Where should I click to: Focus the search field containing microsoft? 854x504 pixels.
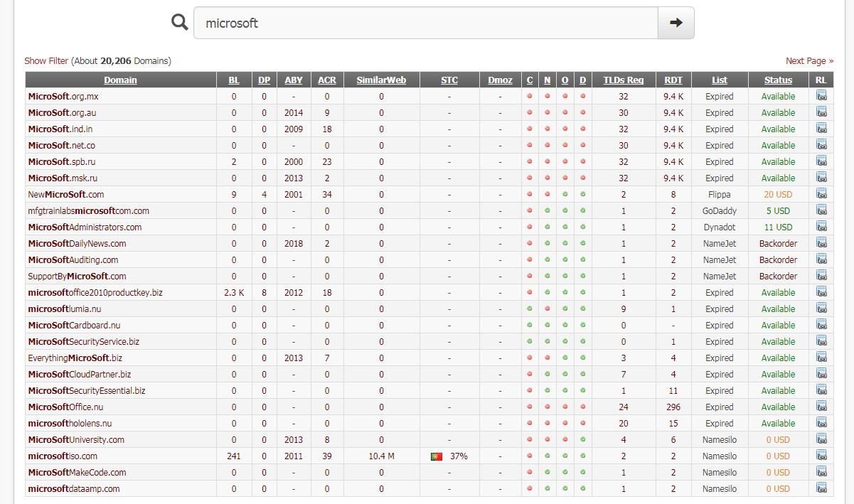click(x=426, y=23)
